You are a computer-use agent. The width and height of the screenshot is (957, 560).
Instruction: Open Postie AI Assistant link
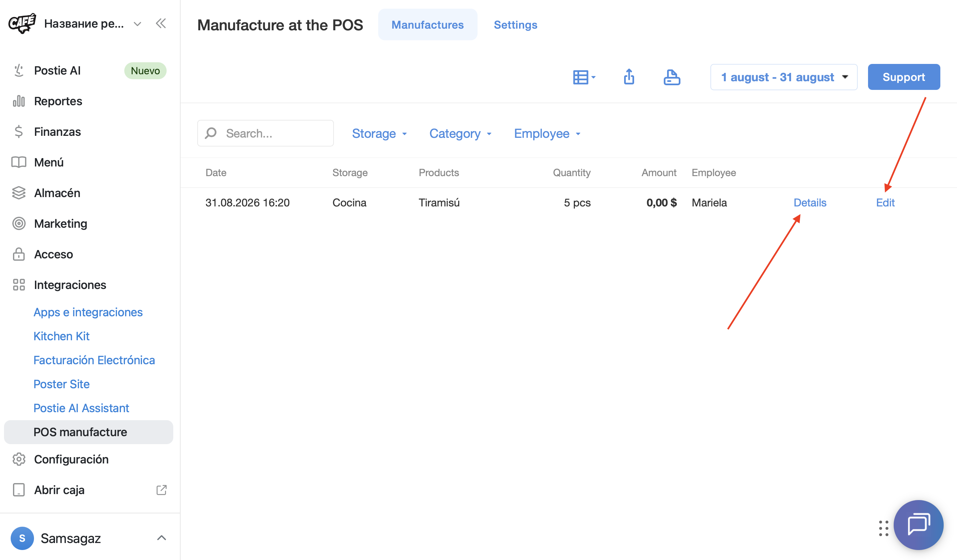(x=81, y=408)
